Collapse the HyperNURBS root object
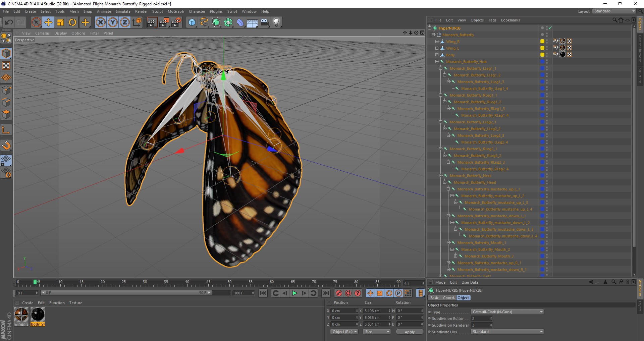This screenshot has width=644, height=341. [x=430, y=28]
